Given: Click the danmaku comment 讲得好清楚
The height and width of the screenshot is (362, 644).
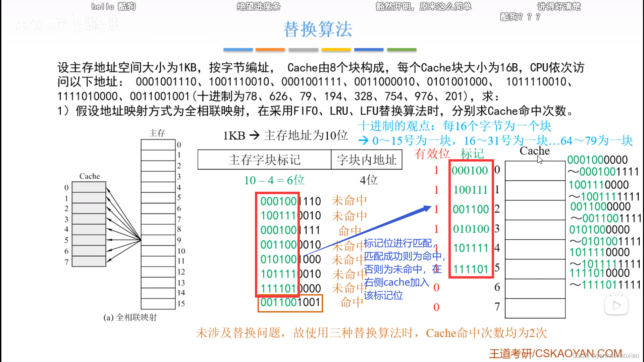Looking at the screenshot, I should (559, 6).
